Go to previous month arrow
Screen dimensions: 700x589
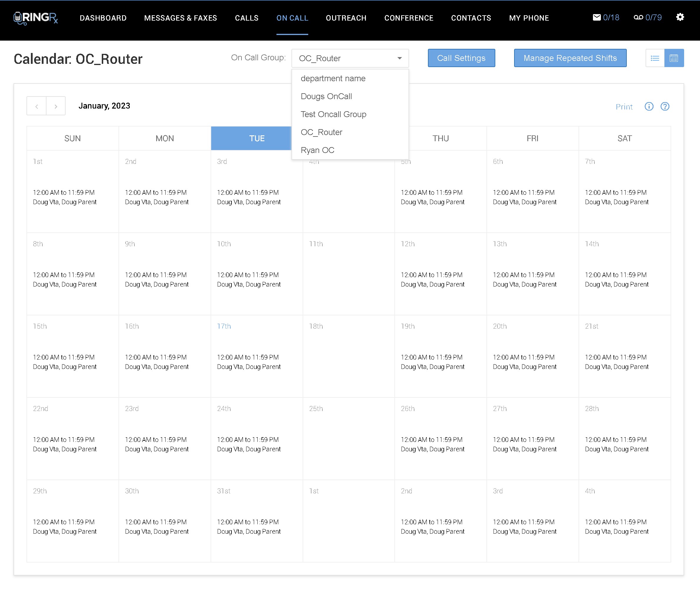click(37, 107)
